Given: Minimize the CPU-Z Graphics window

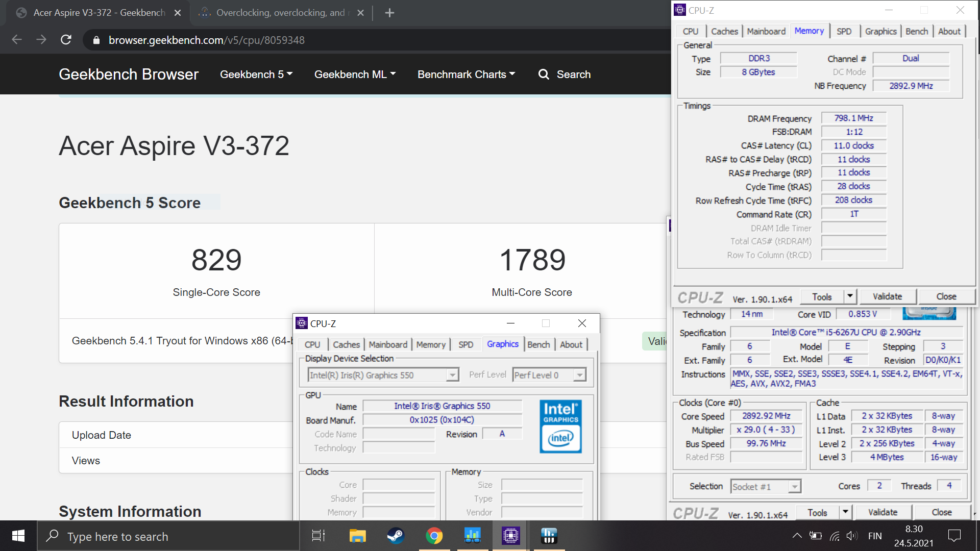Looking at the screenshot, I should click(510, 323).
